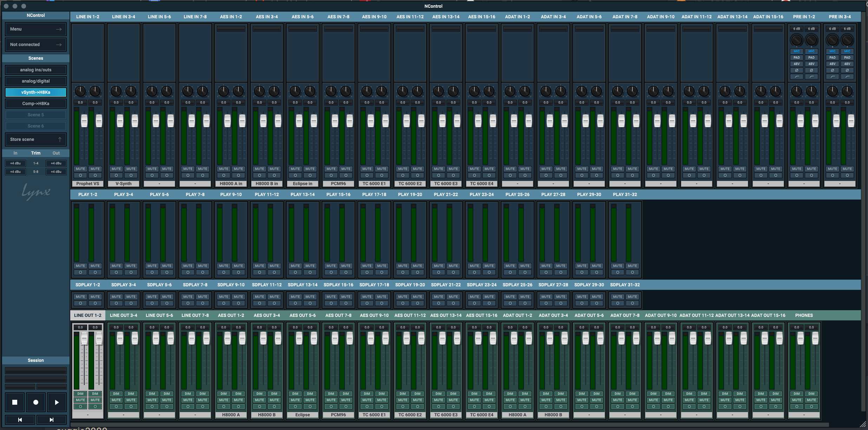Image resolution: width=868 pixels, height=430 pixels.
Task: Click left circle button on H8000 A in strip
Action: (224, 175)
